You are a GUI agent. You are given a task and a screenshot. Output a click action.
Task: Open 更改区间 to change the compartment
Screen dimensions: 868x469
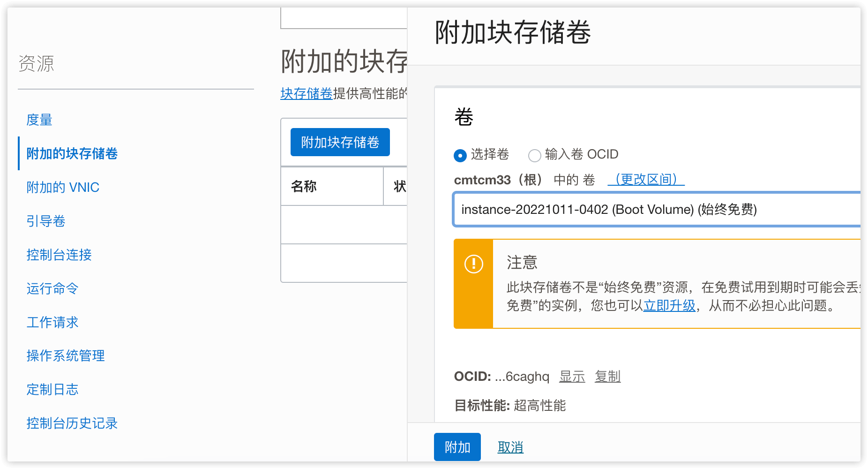tap(646, 179)
